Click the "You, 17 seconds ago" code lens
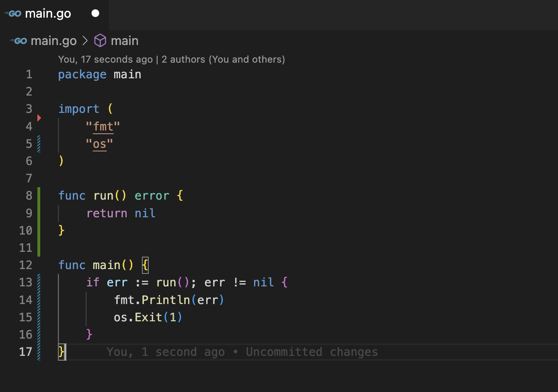The image size is (558, 392). (105, 59)
